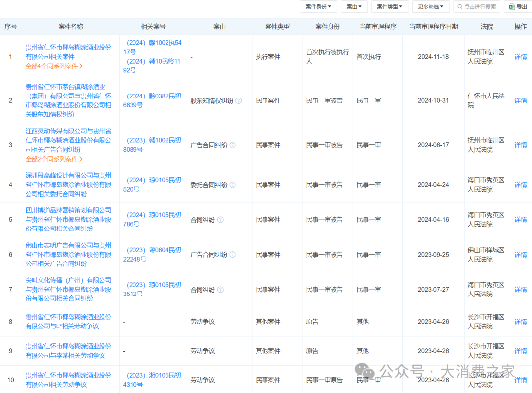
Task: Select 佛山市禅城区人民法院 court cell
Action: click(x=486, y=255)
